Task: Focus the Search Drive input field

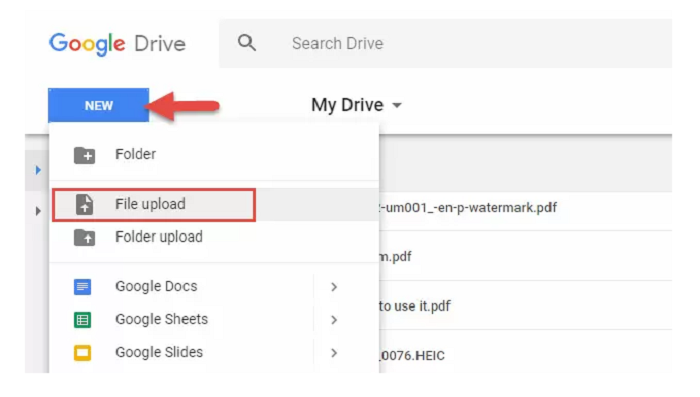Action: click(445, 43)
